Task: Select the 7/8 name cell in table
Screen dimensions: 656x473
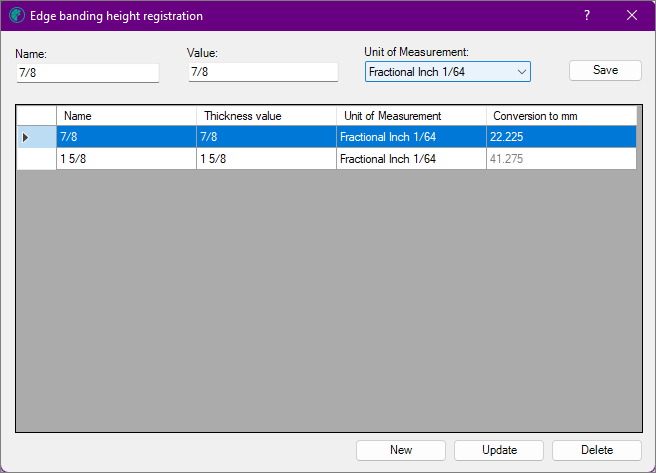Action: [126, 137]
